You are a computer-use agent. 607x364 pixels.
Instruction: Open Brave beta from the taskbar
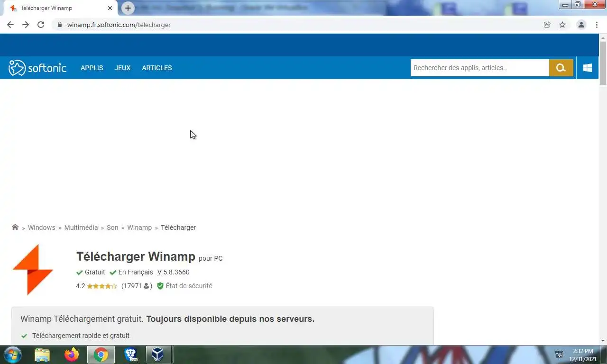click(x=130, y=355)
